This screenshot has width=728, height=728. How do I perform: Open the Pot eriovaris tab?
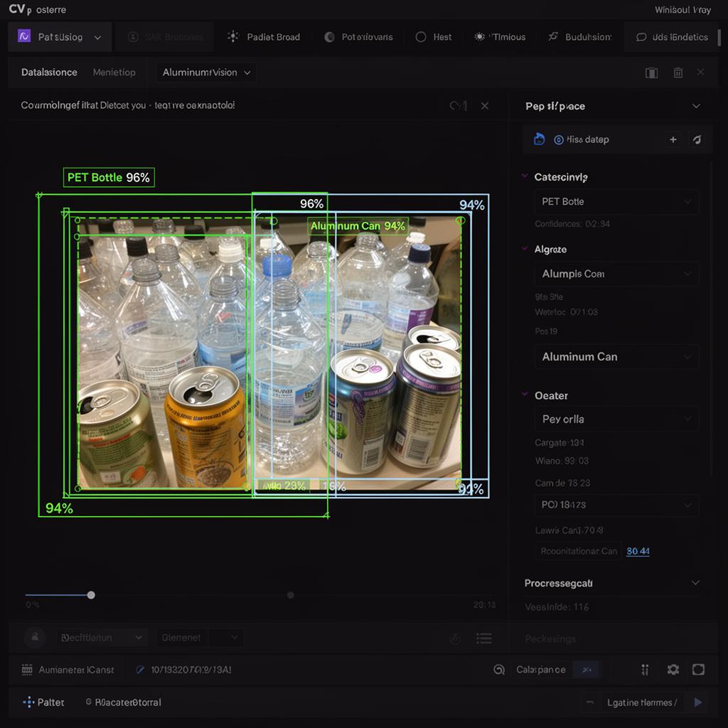(x=358, y=37)
